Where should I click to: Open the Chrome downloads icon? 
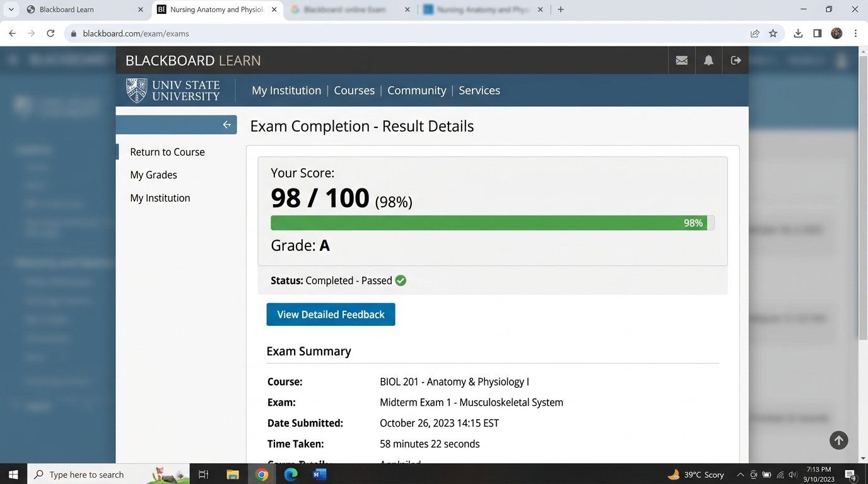798,33
